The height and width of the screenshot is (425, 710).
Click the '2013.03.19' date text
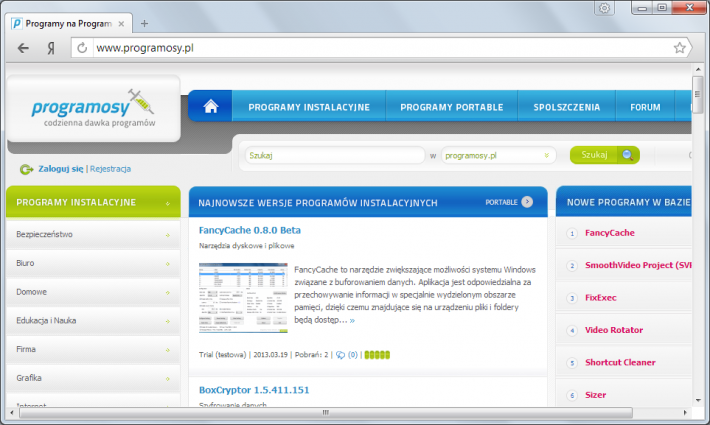tap(270, 355)
